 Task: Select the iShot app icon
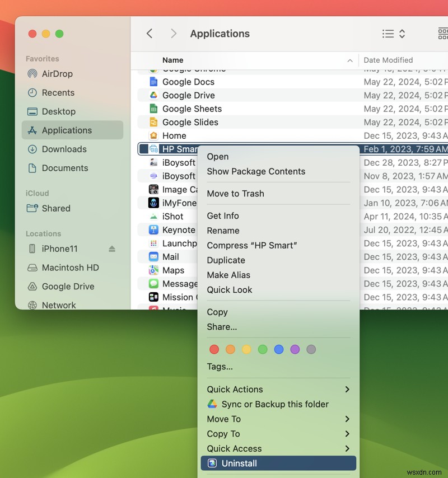[x=153, y=217]
